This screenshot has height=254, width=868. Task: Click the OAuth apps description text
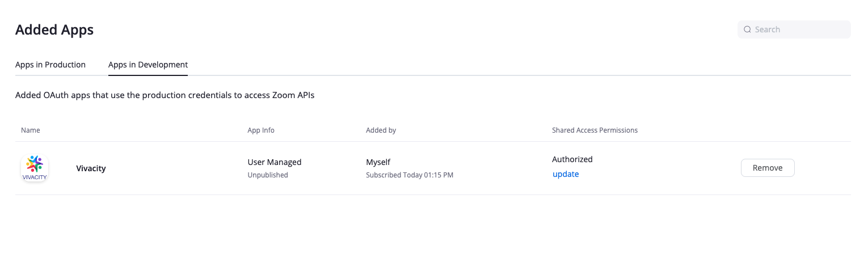coord(165,95)
